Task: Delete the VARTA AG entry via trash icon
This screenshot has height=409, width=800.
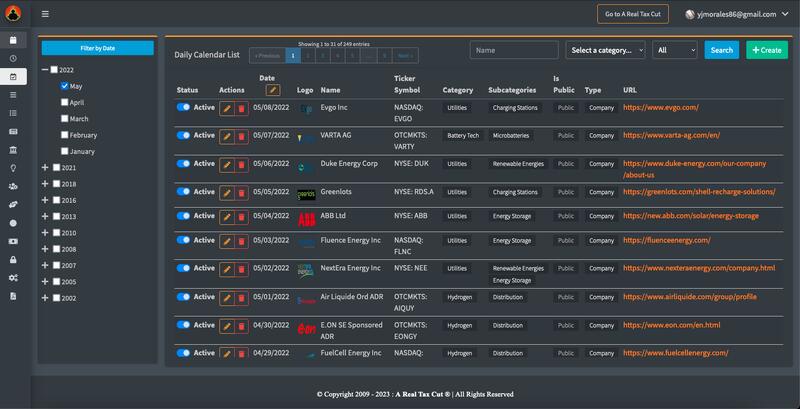Action: (x=241, y=136)
